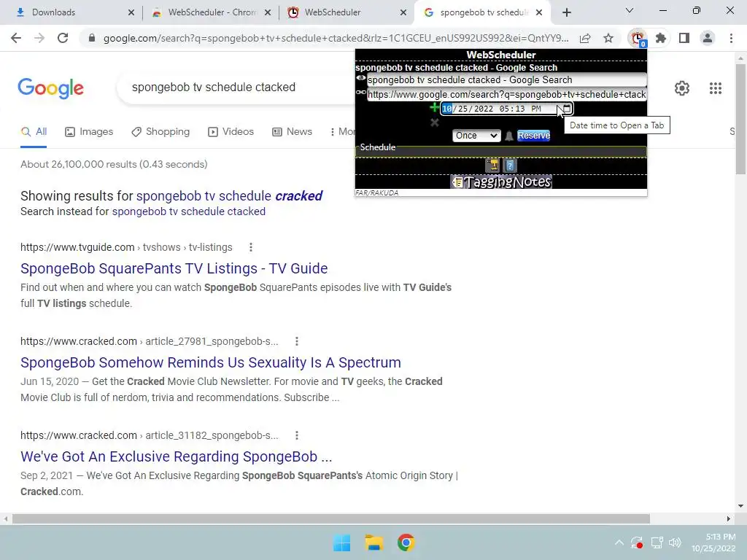Go forward with the forward arrow

pyautogui.click(x=39, y=38)
